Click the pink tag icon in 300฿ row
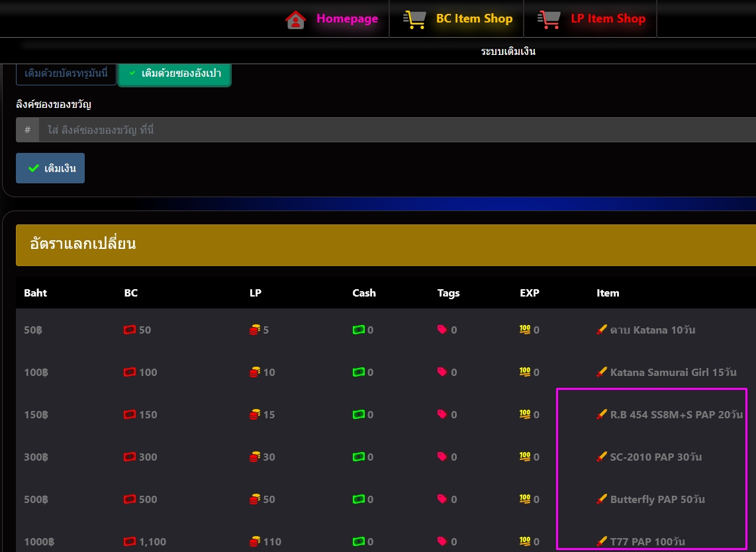The width and height of the screenshot is (756, 552). 442,457
